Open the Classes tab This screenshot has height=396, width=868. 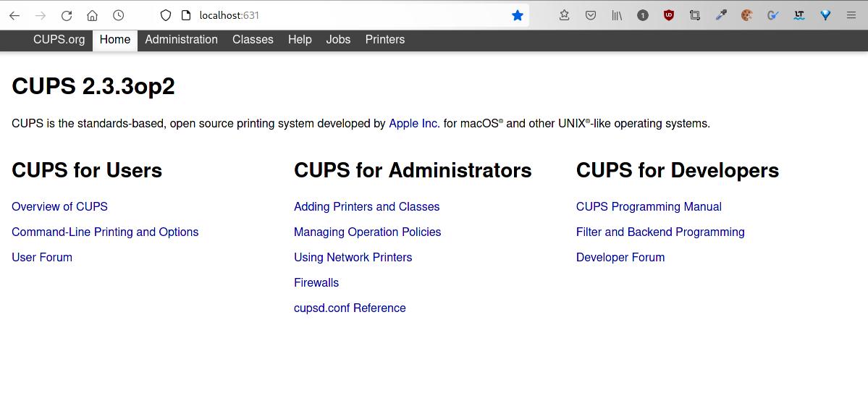pos(253,39)
